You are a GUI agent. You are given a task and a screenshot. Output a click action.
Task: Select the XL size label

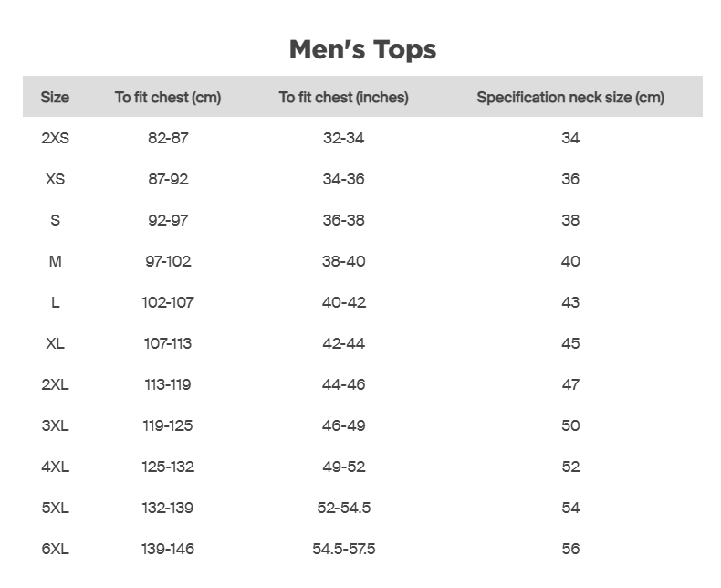pos(55,343)
